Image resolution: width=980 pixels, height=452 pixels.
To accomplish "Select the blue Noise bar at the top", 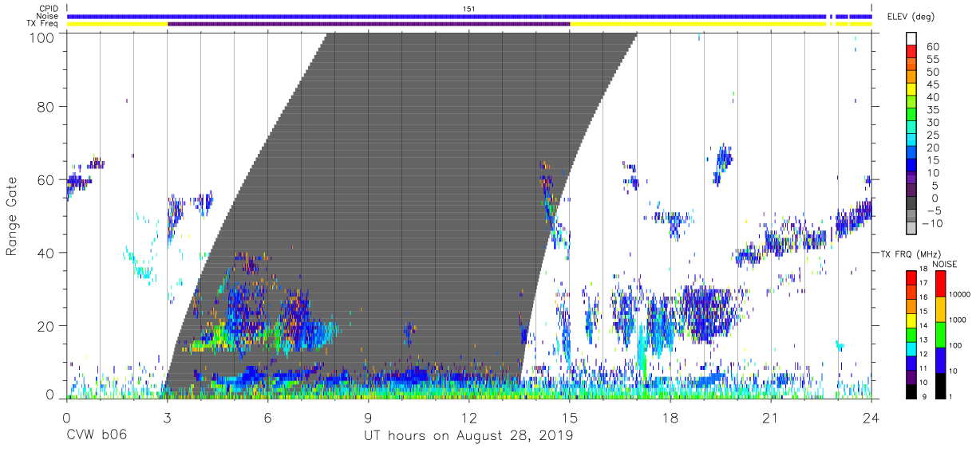I will (x=469, y=16).
